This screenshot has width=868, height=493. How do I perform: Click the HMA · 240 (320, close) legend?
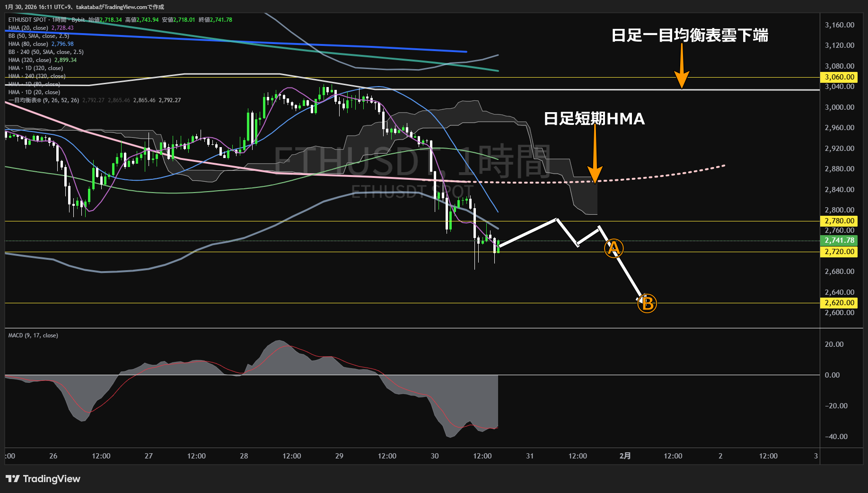[x=37, y=76]
